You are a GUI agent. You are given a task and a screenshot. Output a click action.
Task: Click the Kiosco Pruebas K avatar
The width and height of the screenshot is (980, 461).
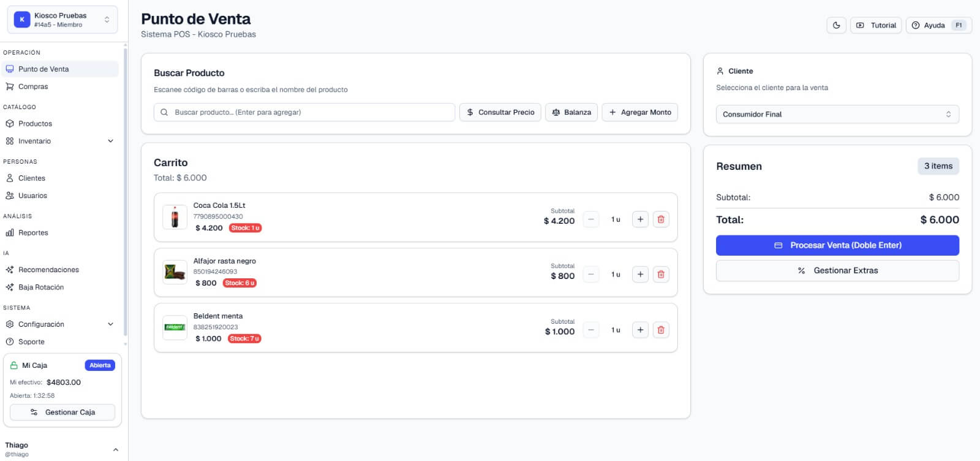click(x=22, y=20)
